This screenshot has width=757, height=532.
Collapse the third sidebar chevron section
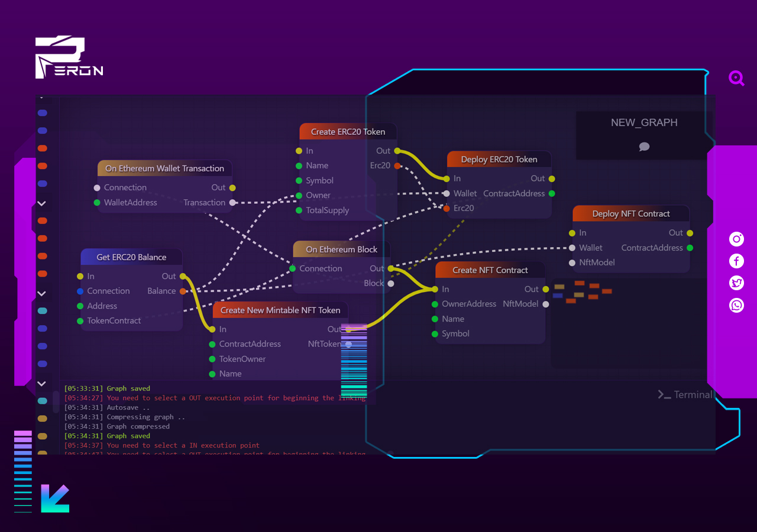42,384
